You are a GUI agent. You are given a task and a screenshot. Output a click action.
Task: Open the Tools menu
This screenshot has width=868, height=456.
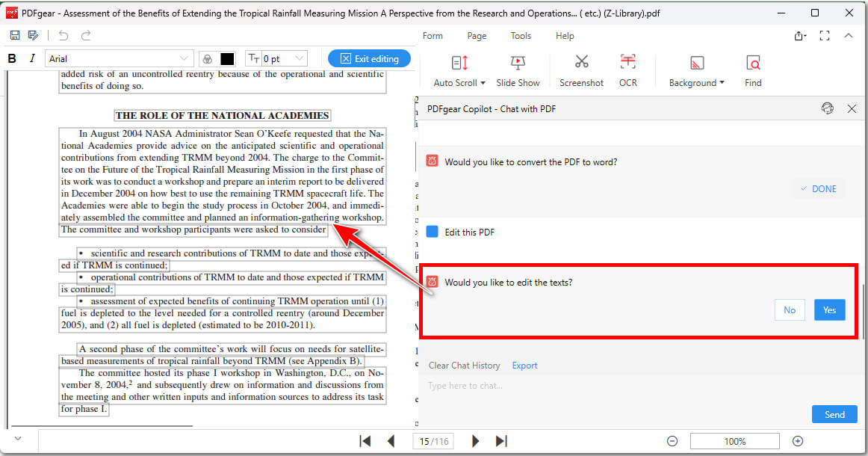521,35
